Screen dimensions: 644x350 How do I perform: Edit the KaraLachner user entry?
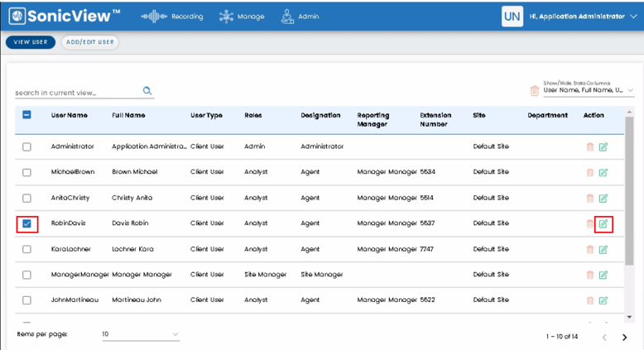603,250
